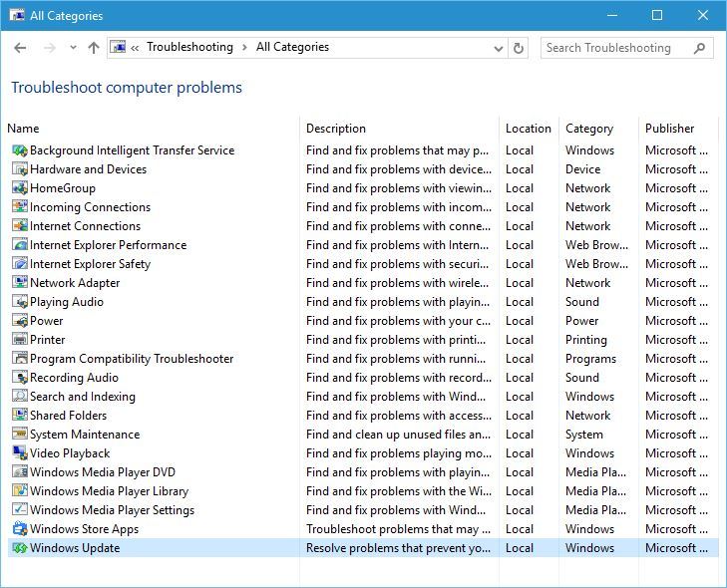The width and height of the screenshot is (727, 588).
Task: Click the Windows Media Player Settings icon
Action: pyautogui.click(x=20, y=510)
